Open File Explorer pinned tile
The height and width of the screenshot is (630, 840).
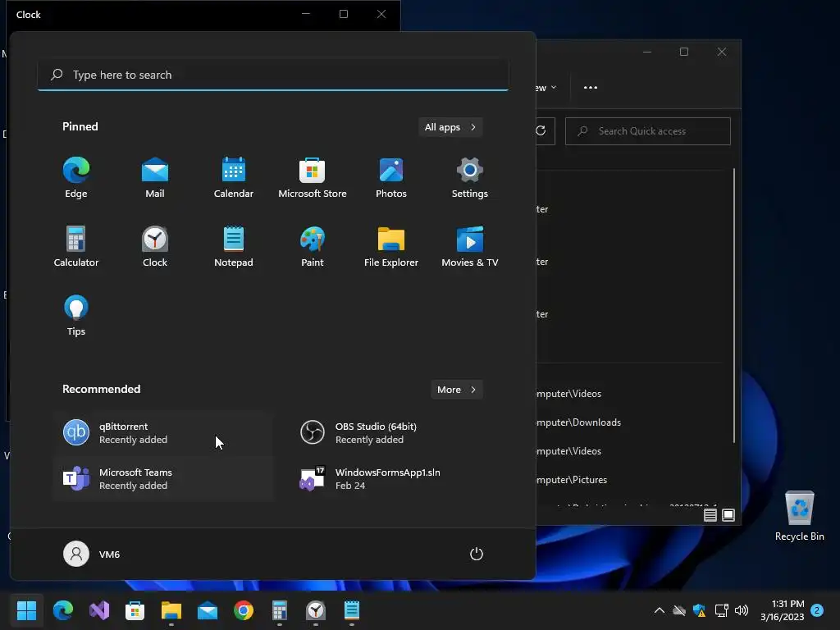391,247
